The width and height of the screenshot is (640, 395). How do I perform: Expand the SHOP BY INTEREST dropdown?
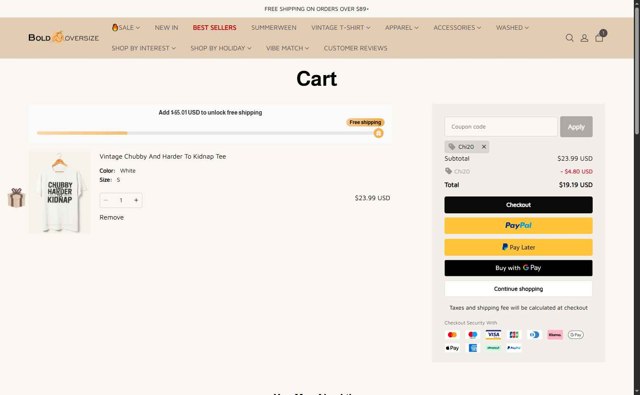(x=144, y=48)
